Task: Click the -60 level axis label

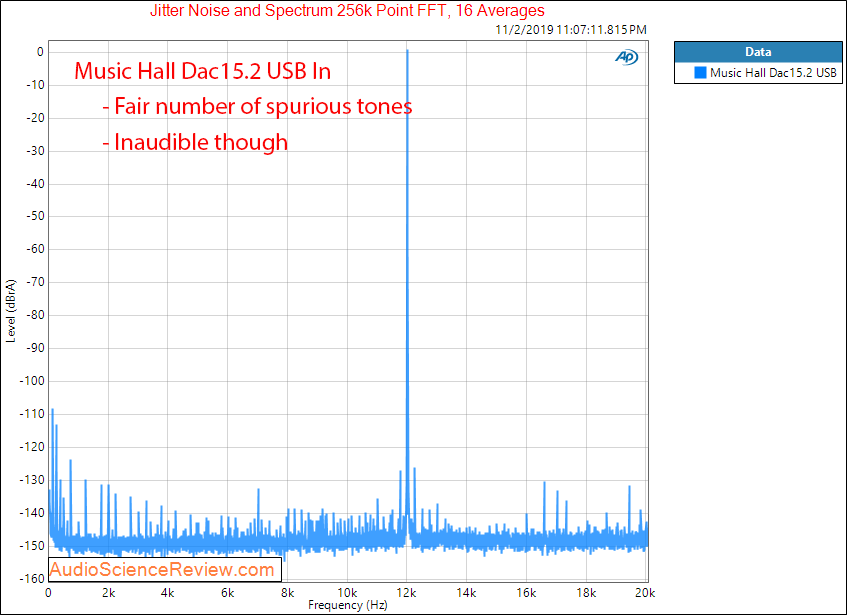Action: coord(35,249)
